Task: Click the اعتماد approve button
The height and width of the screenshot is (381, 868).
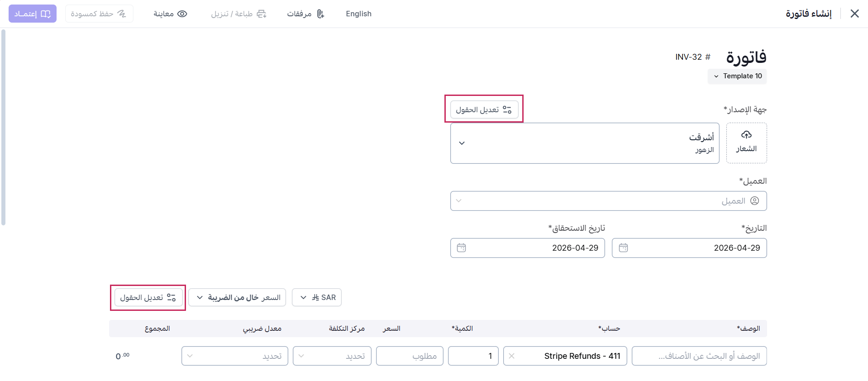Action: [x=33, y=14]
